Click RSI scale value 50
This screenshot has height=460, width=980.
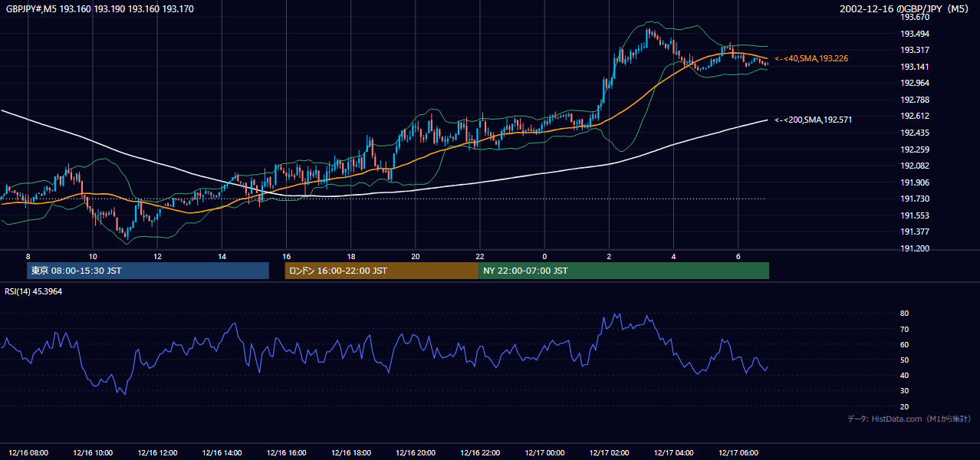[x=905, y=360]
